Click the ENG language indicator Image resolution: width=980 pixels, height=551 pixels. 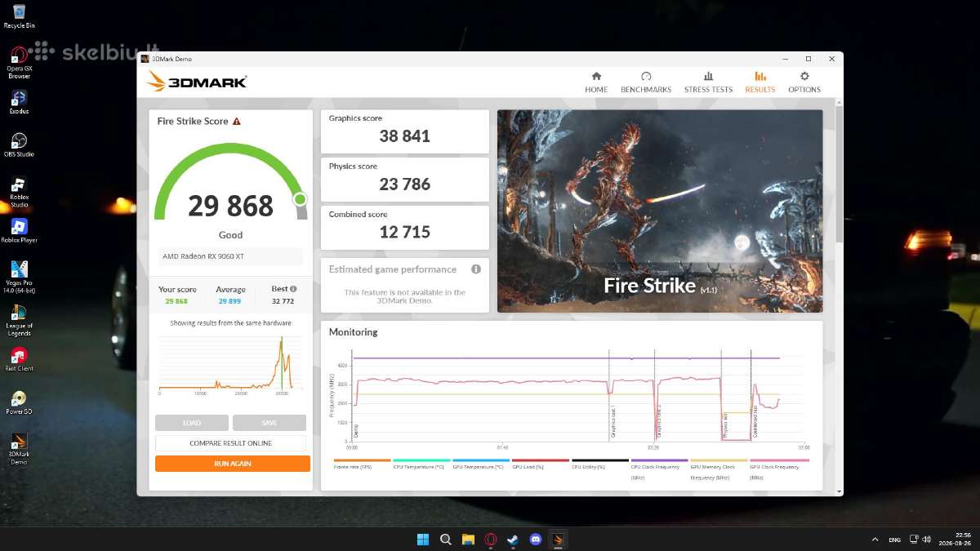(x=895, y=540)
